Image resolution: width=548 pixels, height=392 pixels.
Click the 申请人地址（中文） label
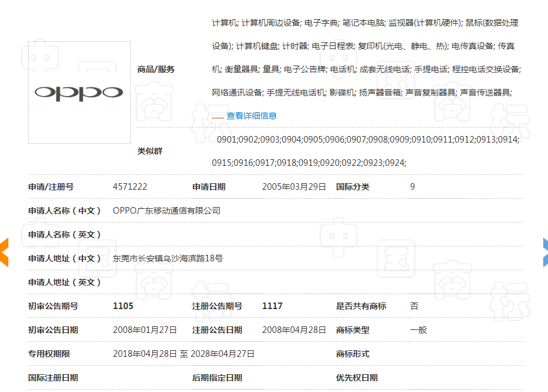(64, 258)
